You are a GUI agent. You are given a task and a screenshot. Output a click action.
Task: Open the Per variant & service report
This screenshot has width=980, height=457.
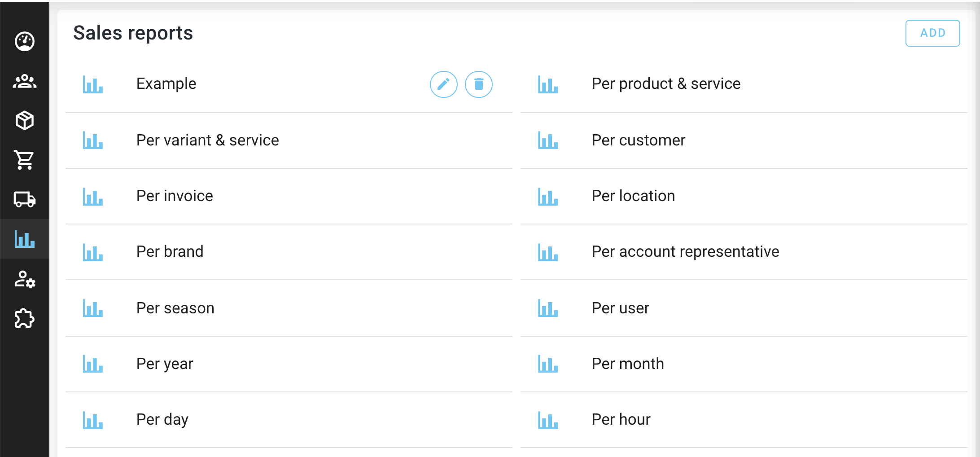pyautogui.click(x=208, y=141)
